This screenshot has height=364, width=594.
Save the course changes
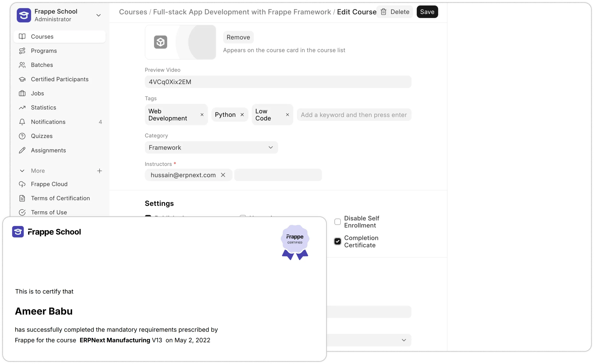point(427,12)
